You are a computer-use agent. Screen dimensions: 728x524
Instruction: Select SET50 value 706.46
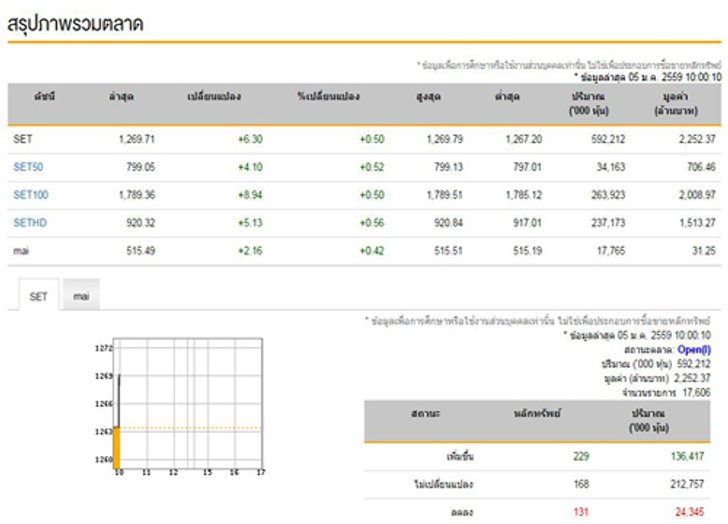pos(701,167)
